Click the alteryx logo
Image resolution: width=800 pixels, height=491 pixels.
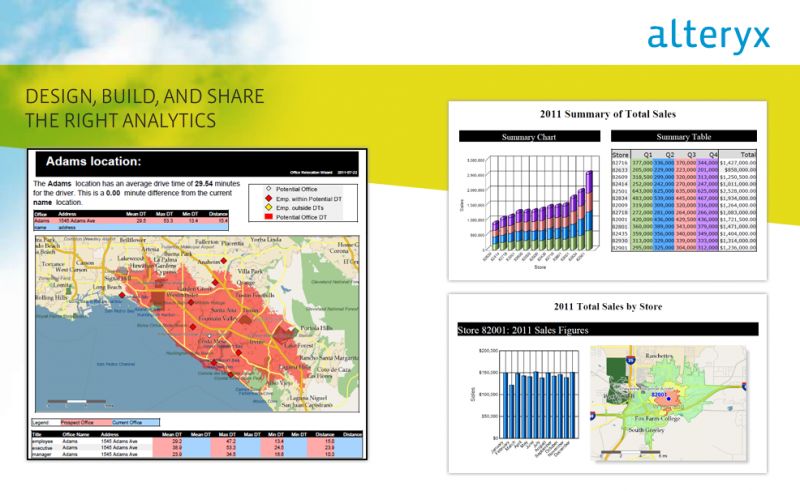[708, 36]
